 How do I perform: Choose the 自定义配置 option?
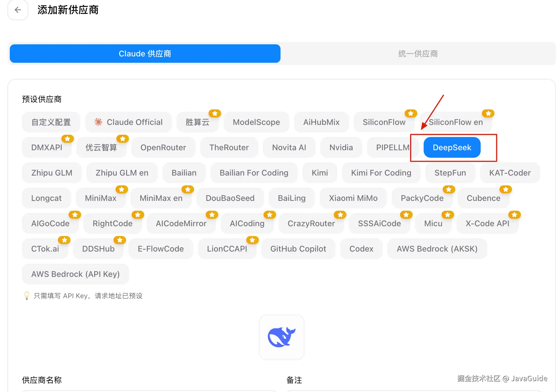(51, 122)
